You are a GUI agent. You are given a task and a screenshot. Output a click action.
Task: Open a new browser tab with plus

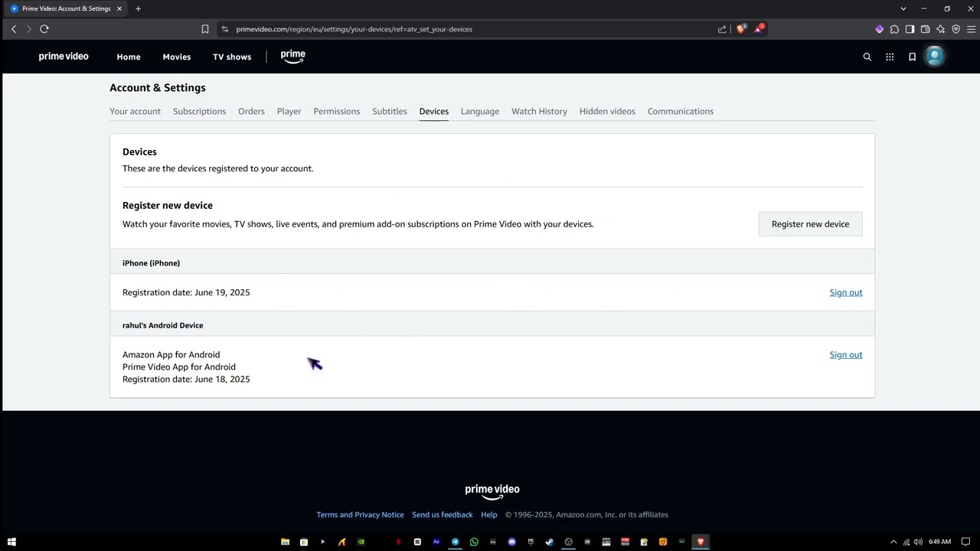point(138,8)
